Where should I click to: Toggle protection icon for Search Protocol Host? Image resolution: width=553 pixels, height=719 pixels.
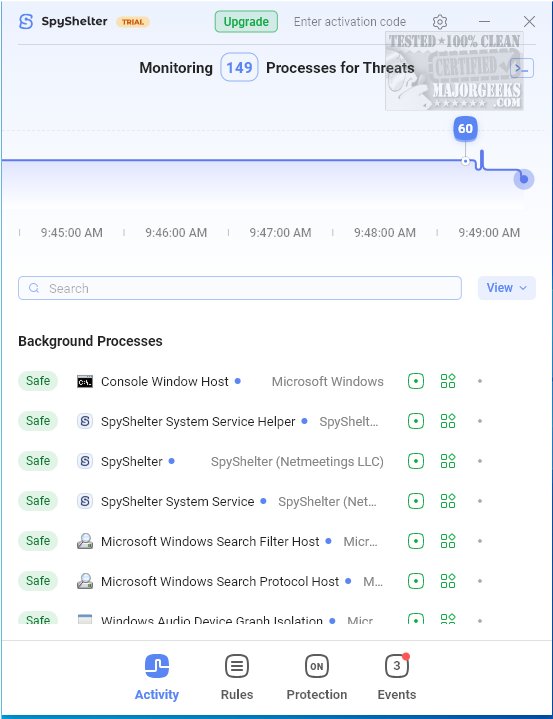pos(416,581)
